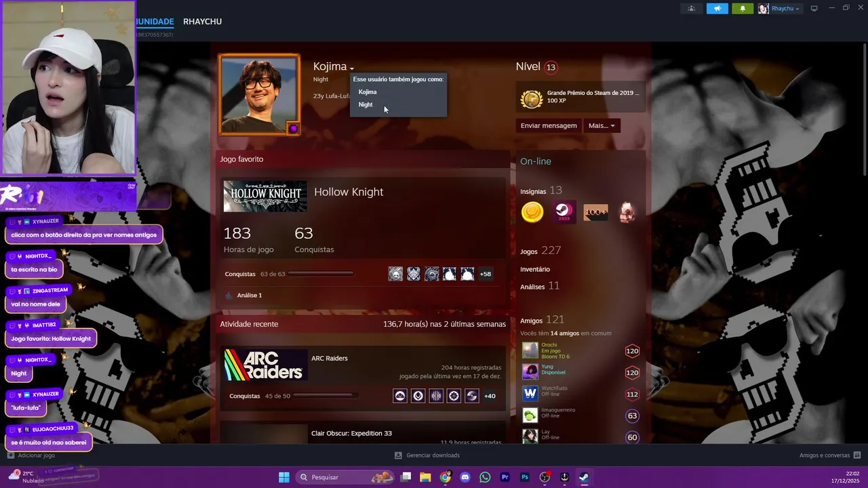Screen dimensions: 868x488
Task: Open ARC Raiders game banner
Action: point(265,365)
